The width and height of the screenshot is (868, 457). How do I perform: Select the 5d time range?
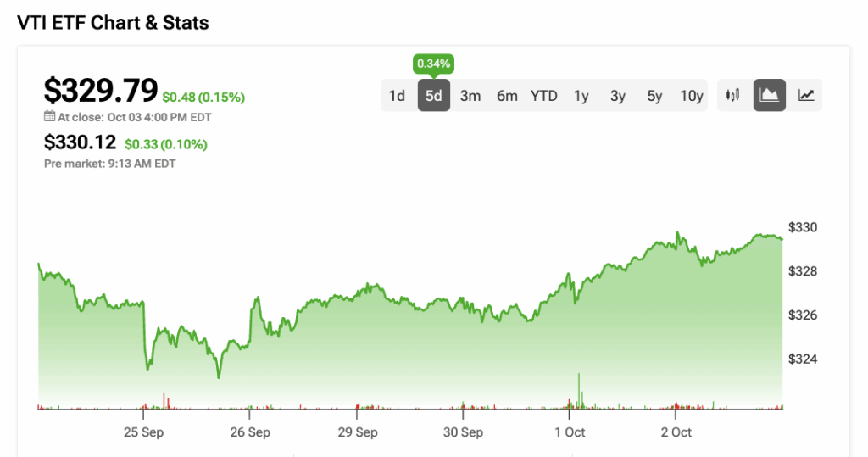[433, 96]
